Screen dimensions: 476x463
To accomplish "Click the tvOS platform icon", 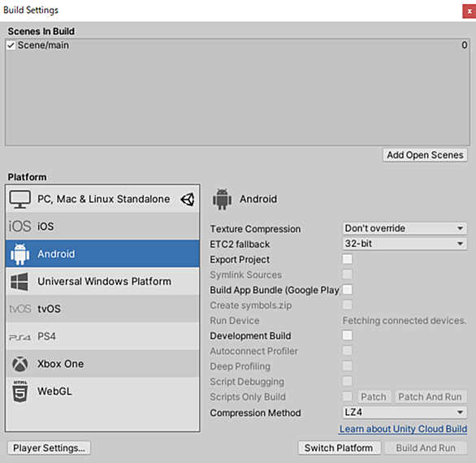I will click(x=20, y=309).
